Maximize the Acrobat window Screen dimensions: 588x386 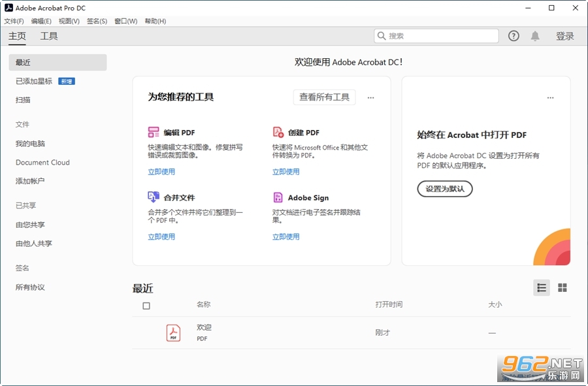(x=551, y=8)
